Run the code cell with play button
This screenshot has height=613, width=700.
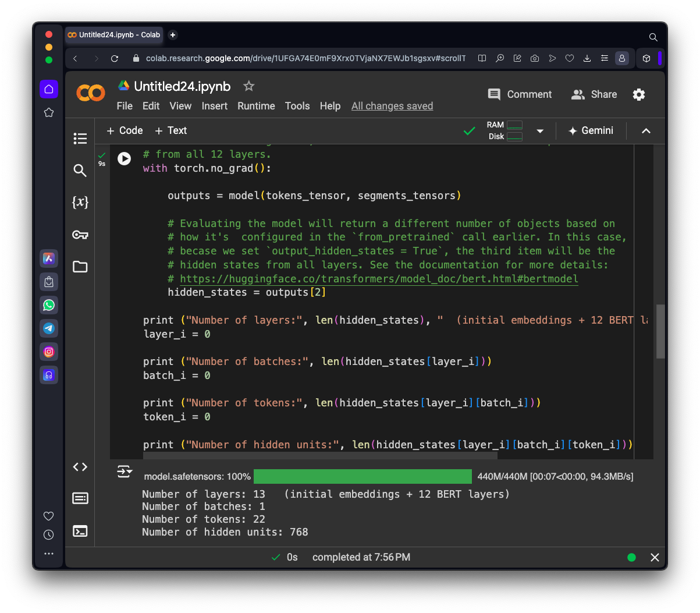click(x=124, y=158)
